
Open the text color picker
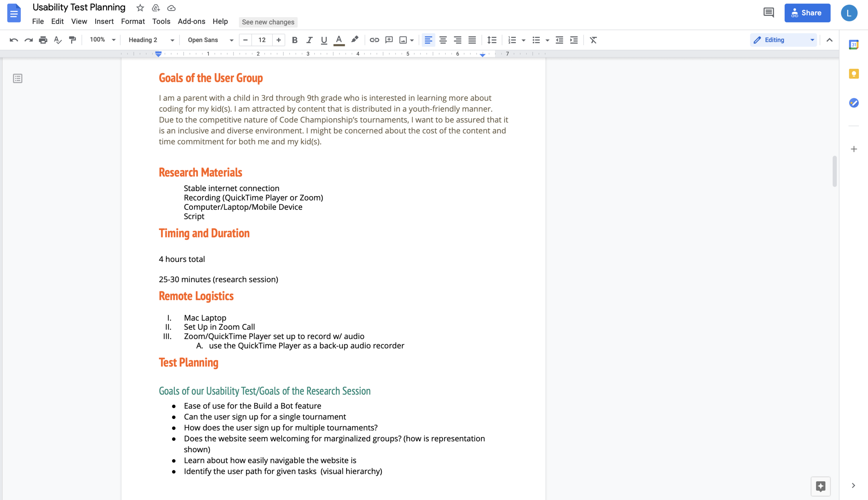(339, 40)
